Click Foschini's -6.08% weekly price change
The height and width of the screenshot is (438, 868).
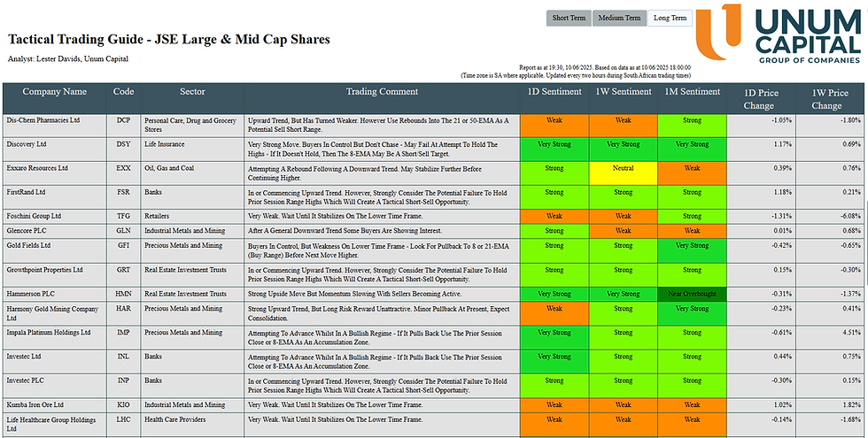[x=849, y=216]
